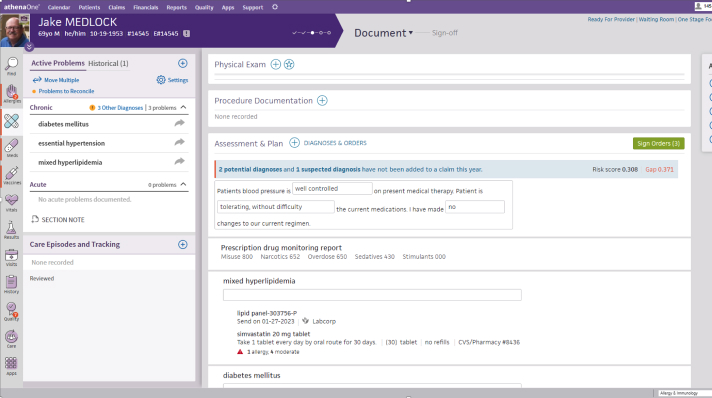Click the Move Multiple link
Image resolution: width=712 pixels, height=398 pixels.
coord(56,80)
